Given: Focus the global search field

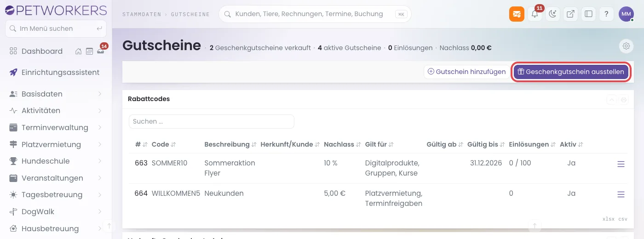Looking at the screenshot, I should click(315, 14).
